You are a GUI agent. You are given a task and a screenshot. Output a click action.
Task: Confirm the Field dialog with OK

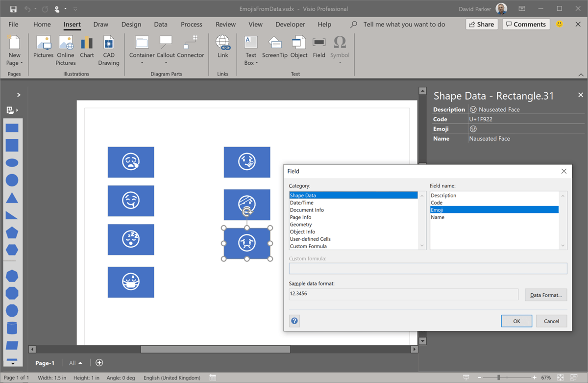tap(516, 321)
